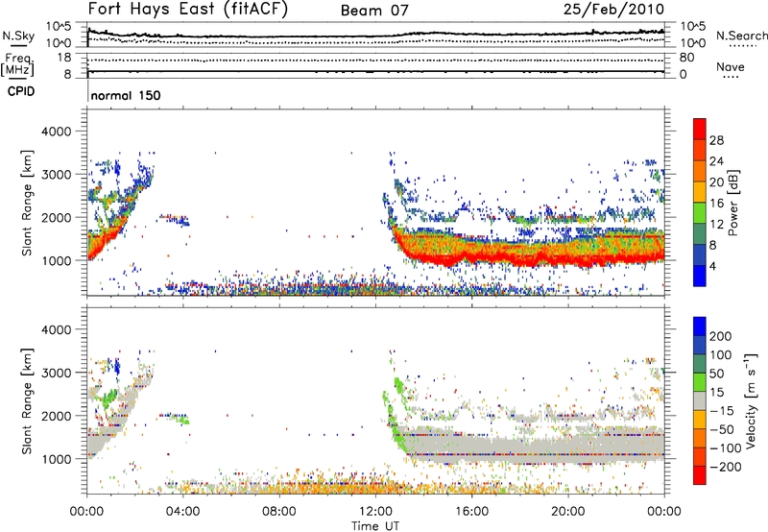Click the '16' tick on the power scale
Screen dimensions: 768x532
[716, 204]
